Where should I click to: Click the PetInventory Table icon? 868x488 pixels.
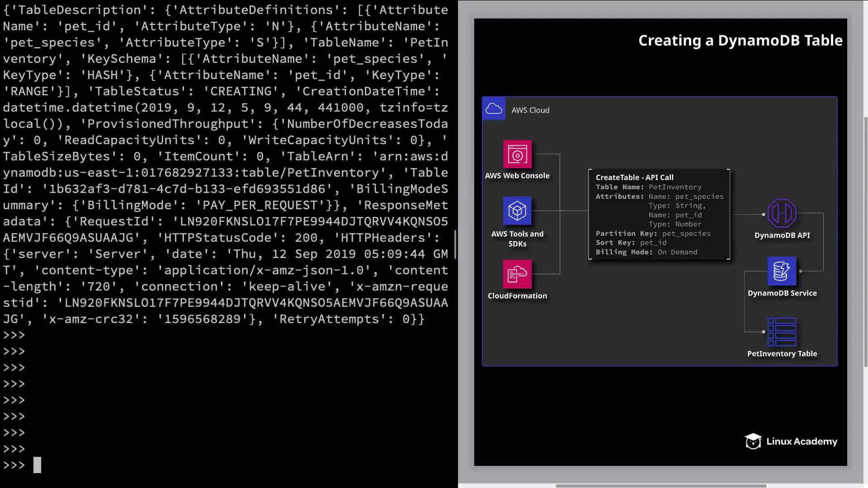click(782, 332)
